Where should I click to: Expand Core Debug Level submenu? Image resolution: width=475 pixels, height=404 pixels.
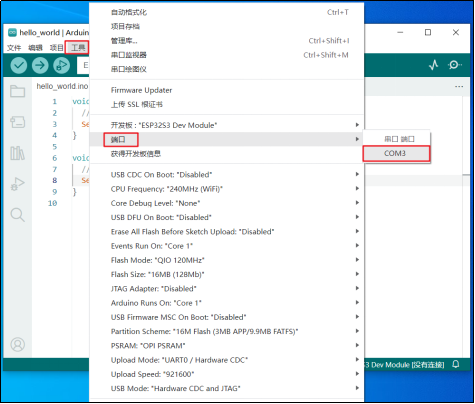pyautogui.click(x=227, y=203)
